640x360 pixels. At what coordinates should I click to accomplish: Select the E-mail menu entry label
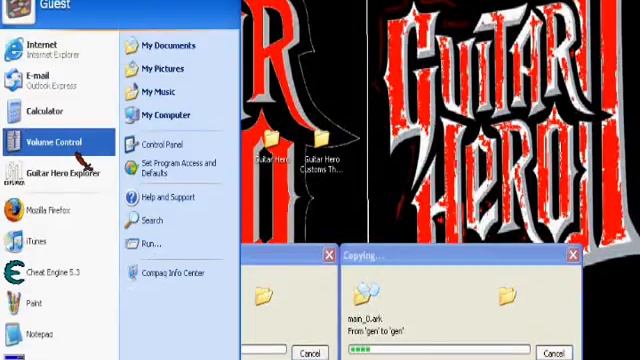pos(38,76)
